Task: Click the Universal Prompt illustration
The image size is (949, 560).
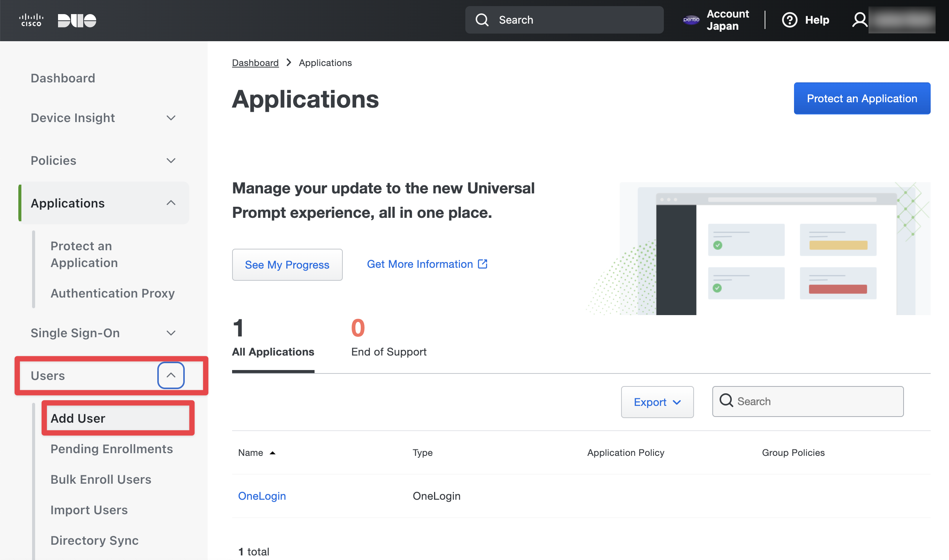Action: point(759,249)
